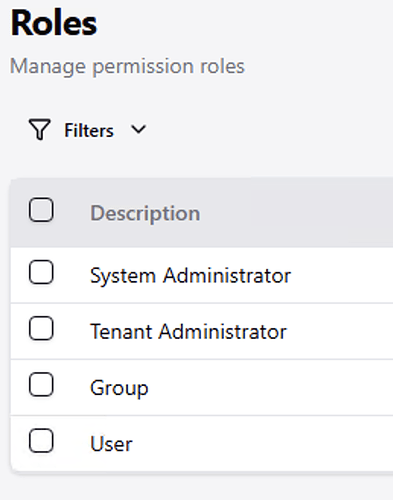The width and height of the screenshot is (393, 500).
Task: Select the Tenant Administrator text
Action: tap(188, 332)
